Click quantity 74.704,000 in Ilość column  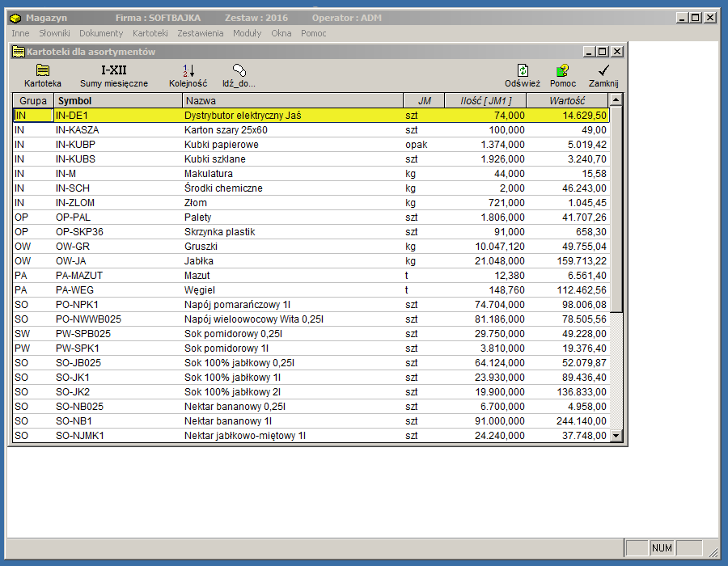click(500, 305)
